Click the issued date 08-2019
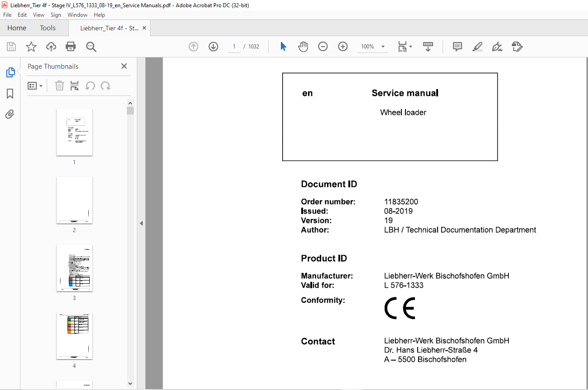Screen dimensions: 588x390 pos(398,211)
